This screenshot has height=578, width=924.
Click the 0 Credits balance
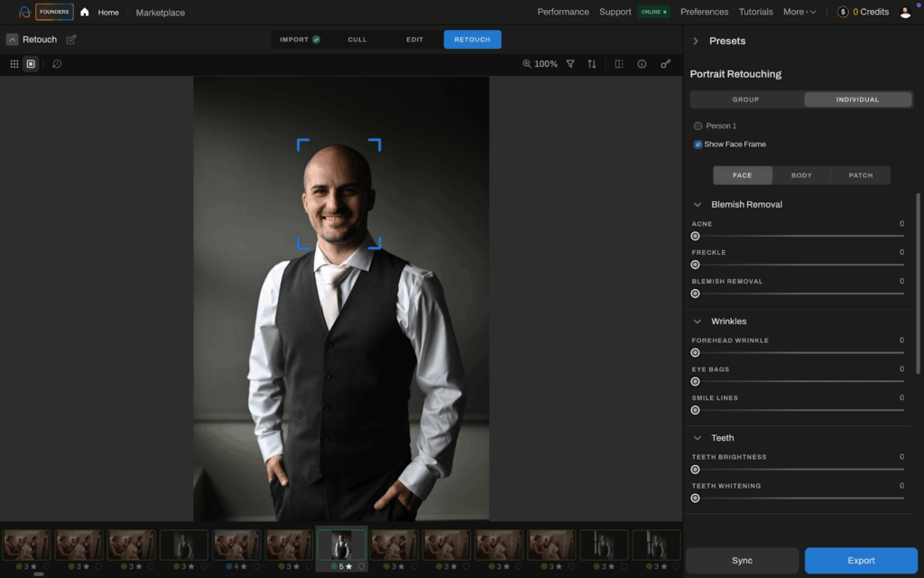pyautogui.click(x=871, y=12)
